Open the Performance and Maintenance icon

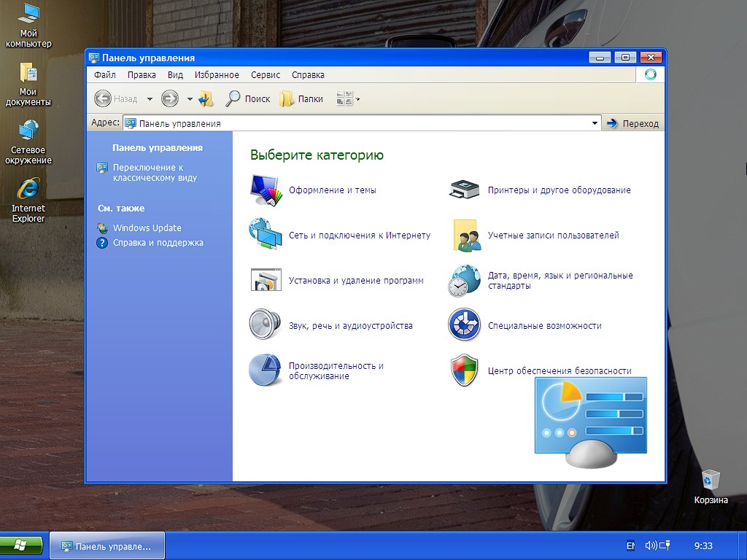[266, 370]
